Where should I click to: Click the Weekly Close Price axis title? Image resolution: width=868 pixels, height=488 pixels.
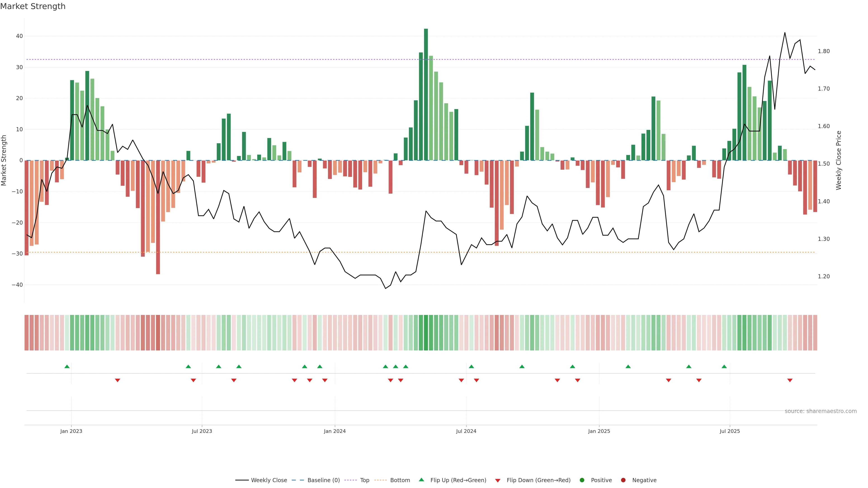point(839,160)
